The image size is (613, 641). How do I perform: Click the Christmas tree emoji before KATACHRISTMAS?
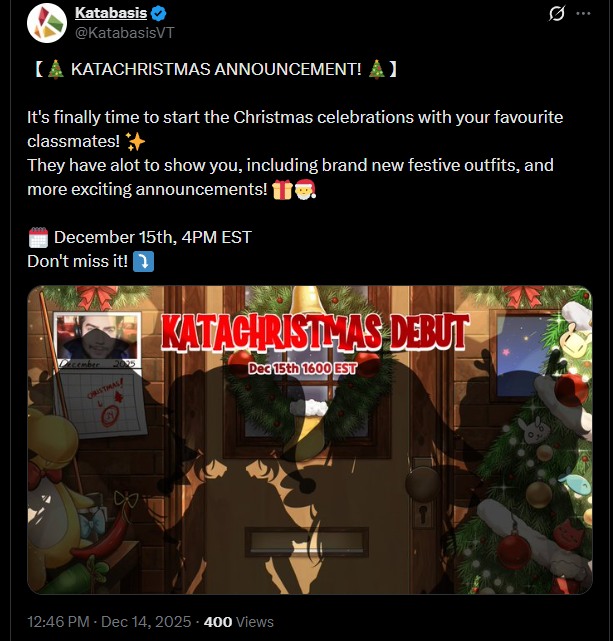pyautogui.click(x=56, y=69)
